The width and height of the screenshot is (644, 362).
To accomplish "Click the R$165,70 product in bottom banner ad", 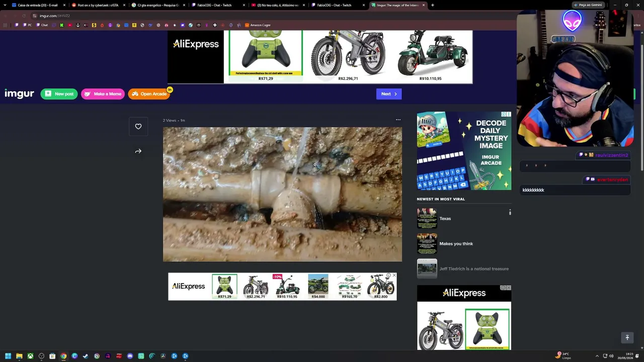I will click(x=349, y=287).
